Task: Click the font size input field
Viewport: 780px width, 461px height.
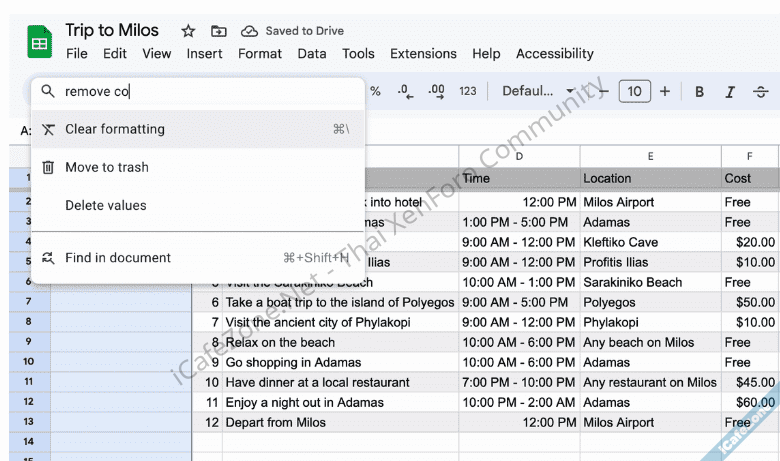Action: click(x=634, y=92)
